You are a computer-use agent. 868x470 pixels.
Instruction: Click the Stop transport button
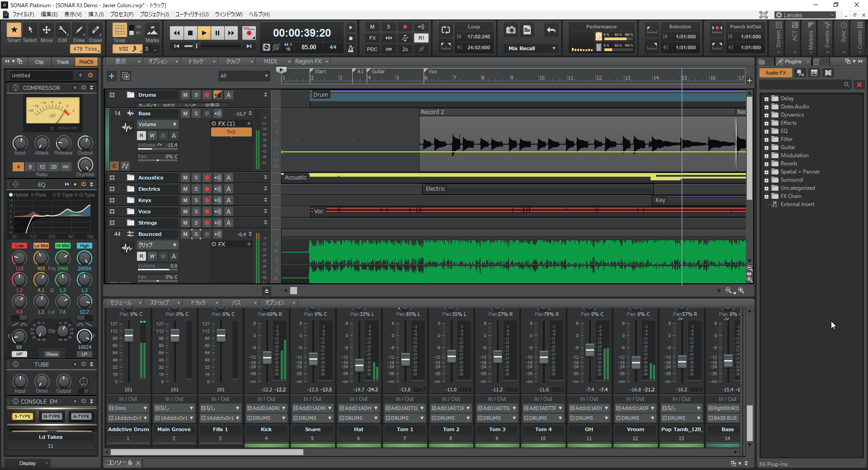(x=190, y=33)
